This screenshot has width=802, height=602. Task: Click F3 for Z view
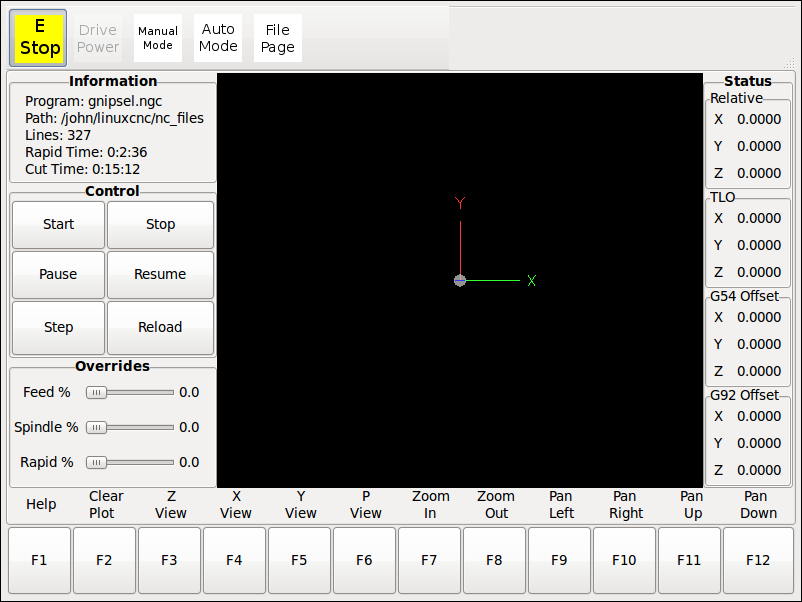click(169, 560)
